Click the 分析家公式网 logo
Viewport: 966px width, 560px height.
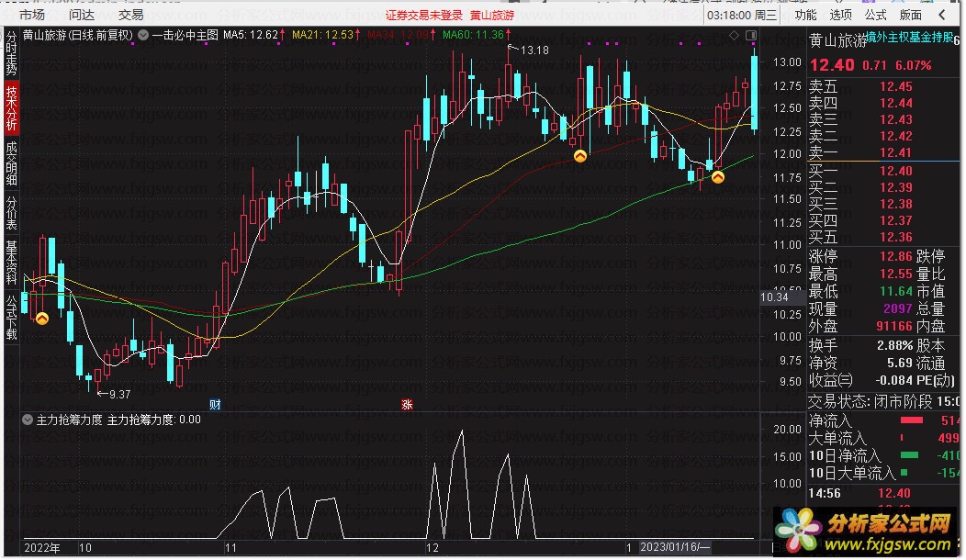coord(867,531)
